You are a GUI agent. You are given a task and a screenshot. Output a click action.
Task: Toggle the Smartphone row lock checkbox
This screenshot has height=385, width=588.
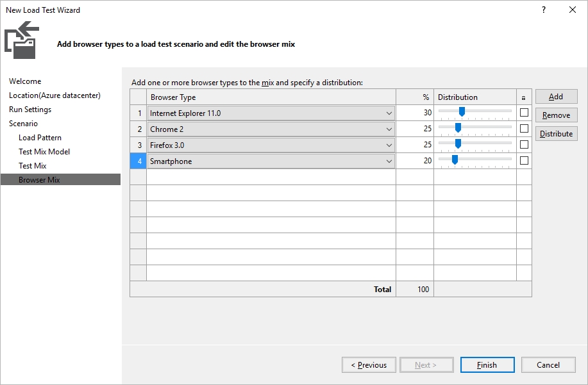coord(524,160)
